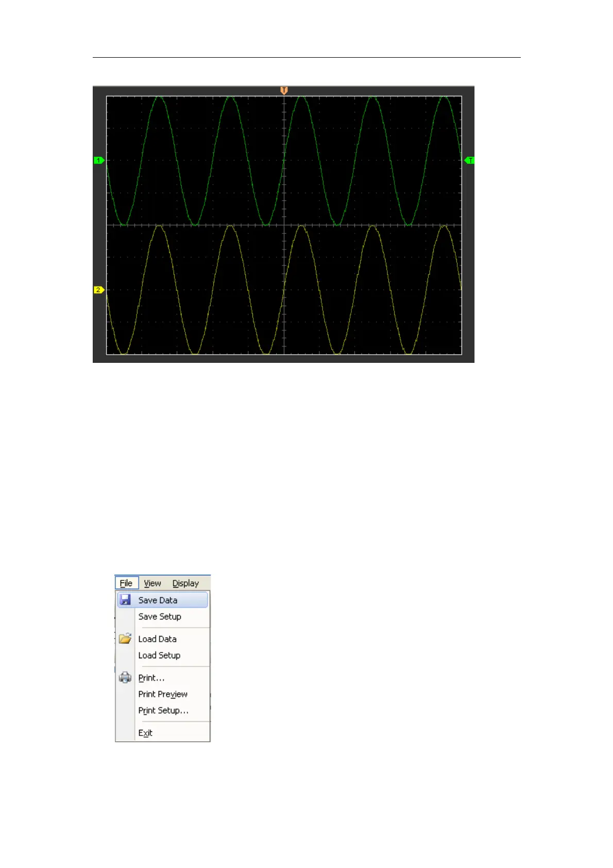Viewport: 613px width, 868px height.
Task: Open Print Setup... from the menu
Action: pyautogui.click(x=163, y=711)
